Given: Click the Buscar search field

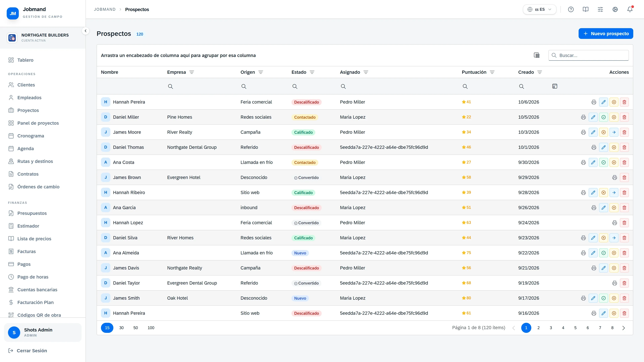Looking at the screenshot, I should click(x=588, y=55).
